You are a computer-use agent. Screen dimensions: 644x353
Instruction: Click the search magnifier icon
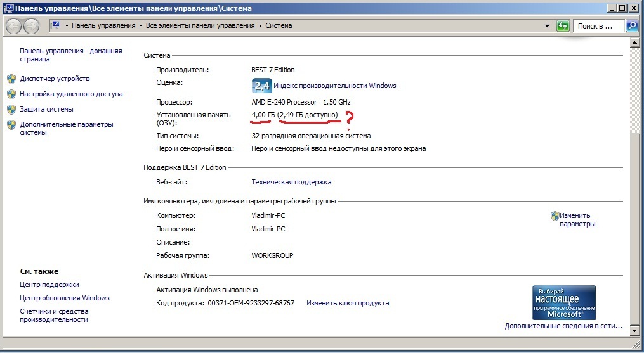[x=631, y=26]
